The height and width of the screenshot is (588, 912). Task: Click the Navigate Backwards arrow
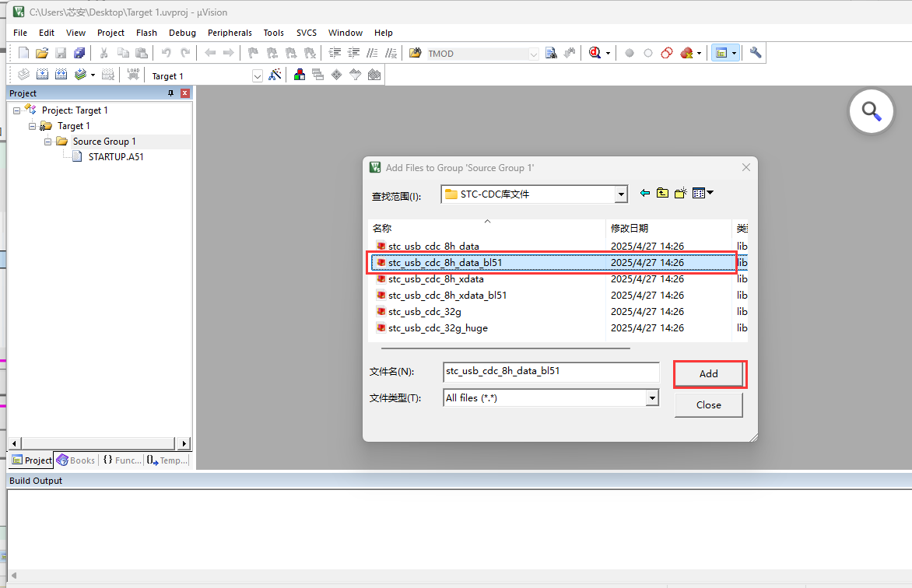click(x=210, y=53)
